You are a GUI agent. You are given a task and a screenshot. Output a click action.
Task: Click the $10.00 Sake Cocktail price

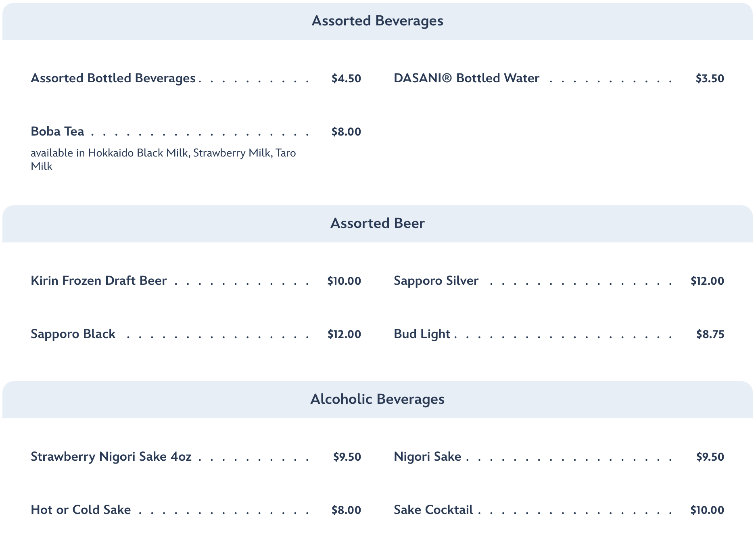point(707,510)
